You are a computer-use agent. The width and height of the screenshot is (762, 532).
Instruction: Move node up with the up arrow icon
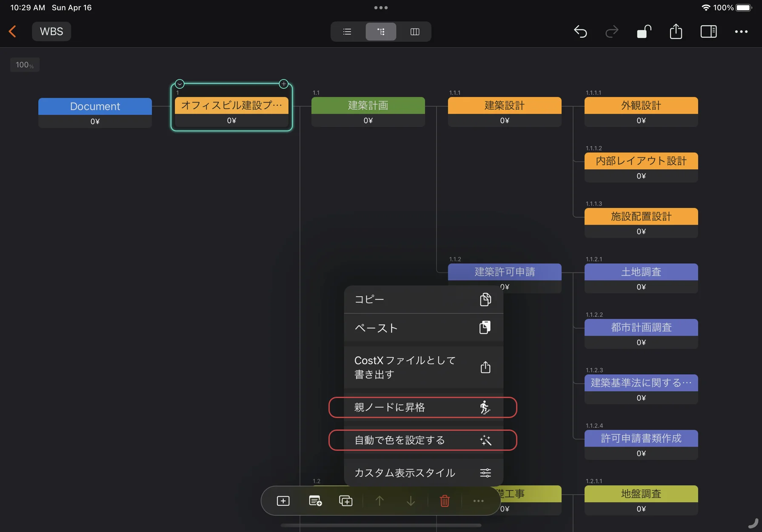pyautogui.click(x=380, y=501)
